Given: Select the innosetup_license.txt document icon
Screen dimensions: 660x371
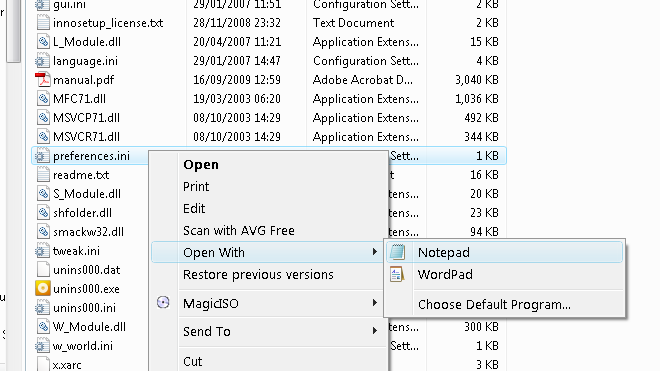Looking at the screenshot, I should (43, 23).
